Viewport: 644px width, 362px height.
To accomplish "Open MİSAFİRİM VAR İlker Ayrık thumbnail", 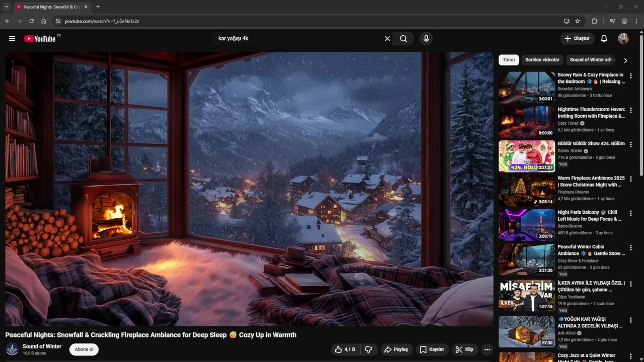I will click(x=527, y=296).
